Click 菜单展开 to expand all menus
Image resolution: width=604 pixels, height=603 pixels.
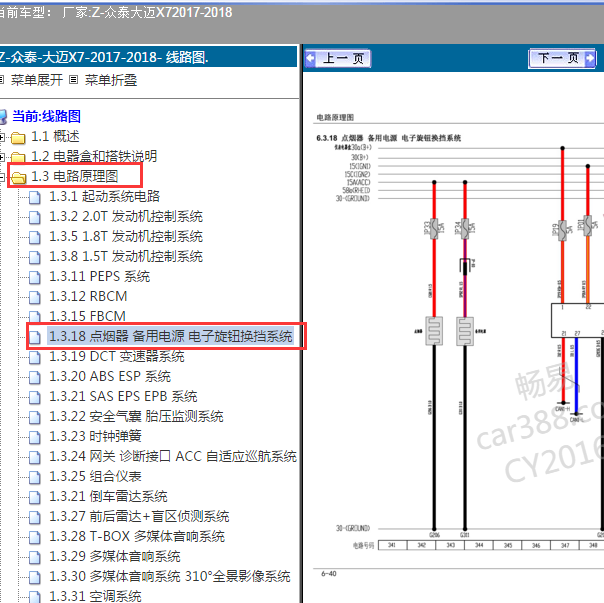click(37, 80)
